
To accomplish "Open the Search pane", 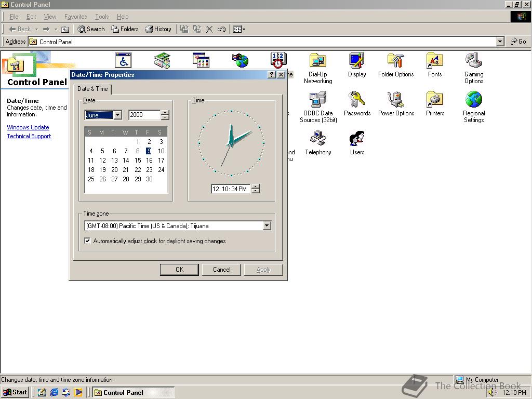I will coord(91,29).
